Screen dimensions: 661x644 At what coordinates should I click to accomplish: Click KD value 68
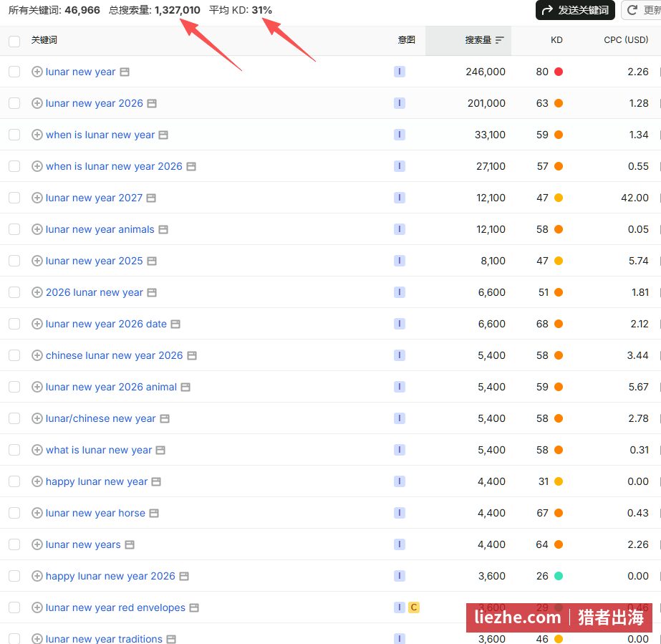(x=542, y=324)
